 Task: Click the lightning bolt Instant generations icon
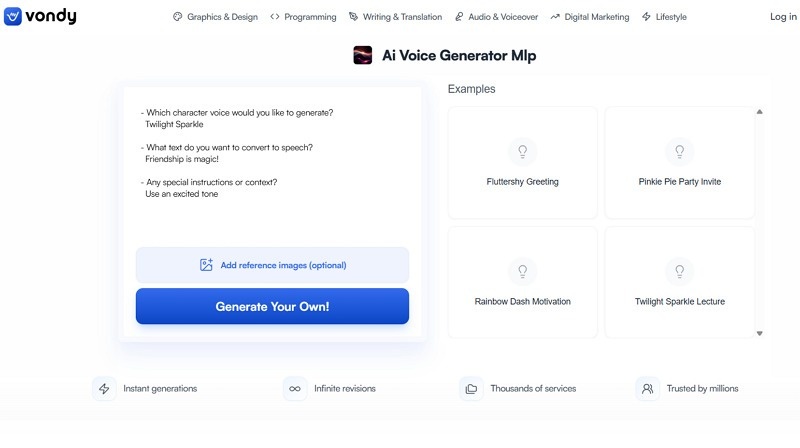tap(103, 388)
